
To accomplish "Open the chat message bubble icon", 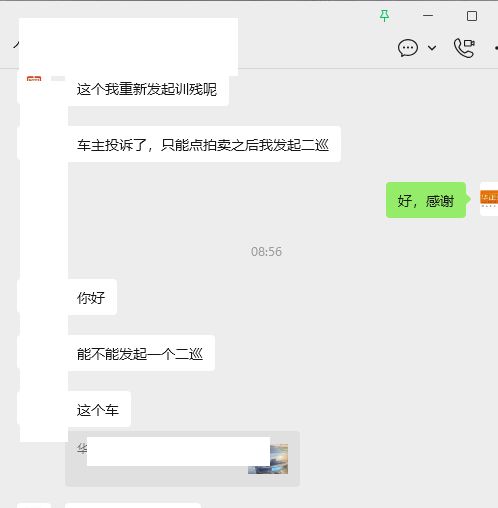I will click(x=407, y=48).
